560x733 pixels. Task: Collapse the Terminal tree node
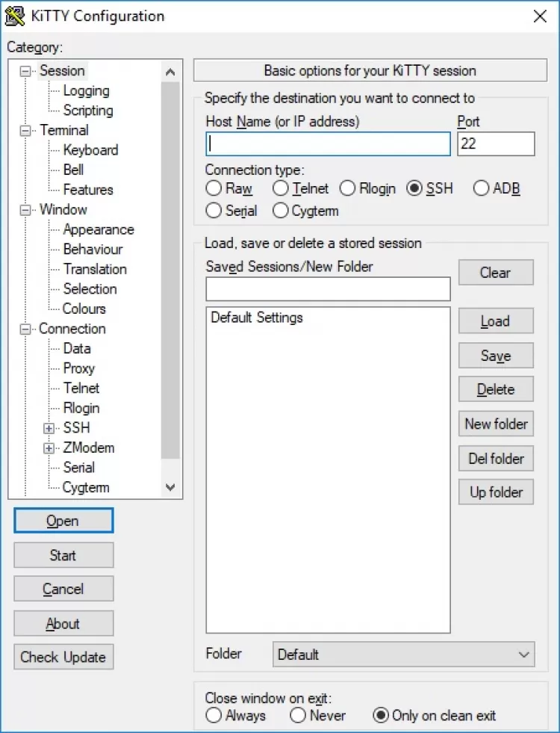tap(25, 131)
